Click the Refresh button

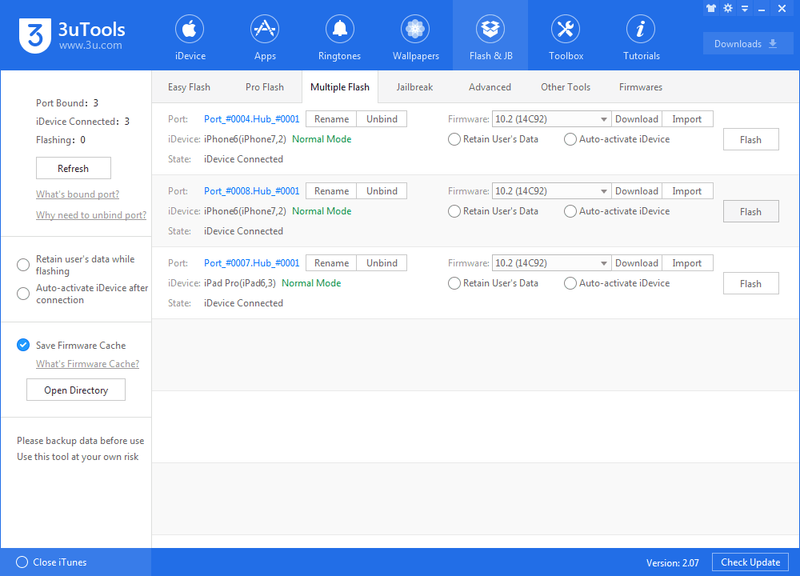pyautogui.click(x=73, y=168)
